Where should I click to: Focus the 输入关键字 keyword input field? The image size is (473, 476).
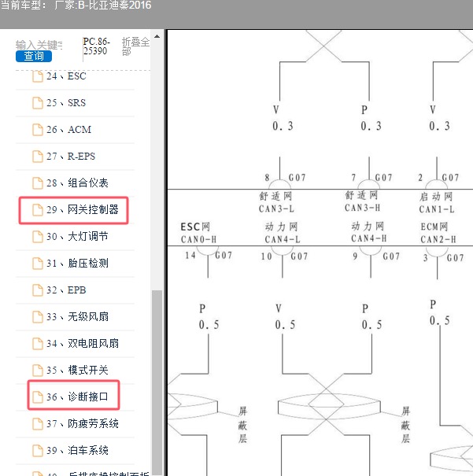click(39, 45)
